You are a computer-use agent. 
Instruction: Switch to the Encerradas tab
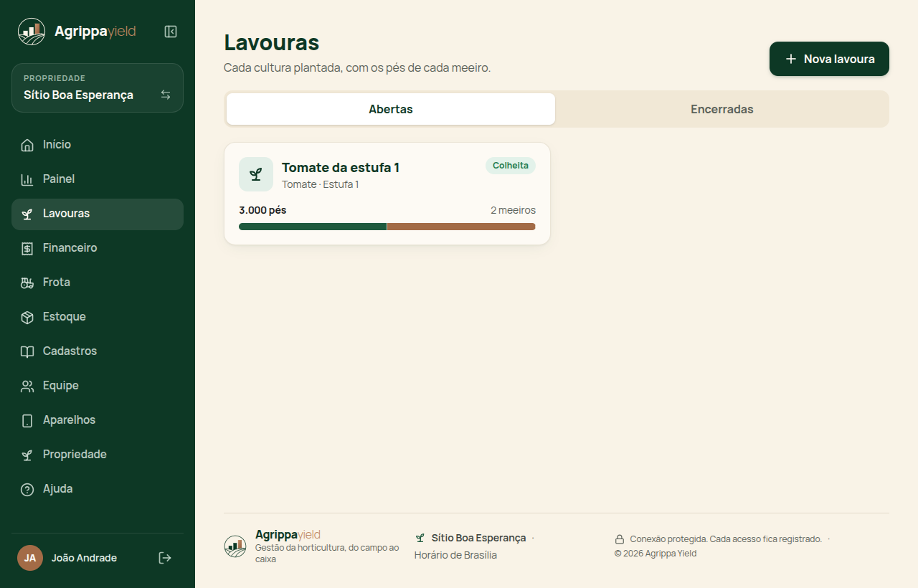[x=722, y=109]
